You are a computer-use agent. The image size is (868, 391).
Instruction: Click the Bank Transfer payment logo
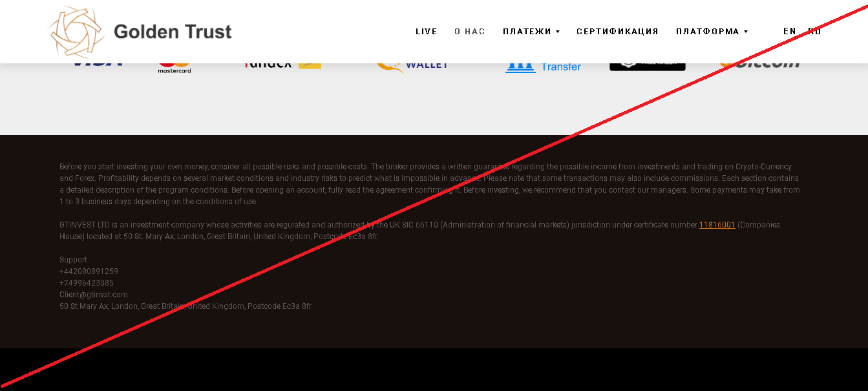click(543, 66)
